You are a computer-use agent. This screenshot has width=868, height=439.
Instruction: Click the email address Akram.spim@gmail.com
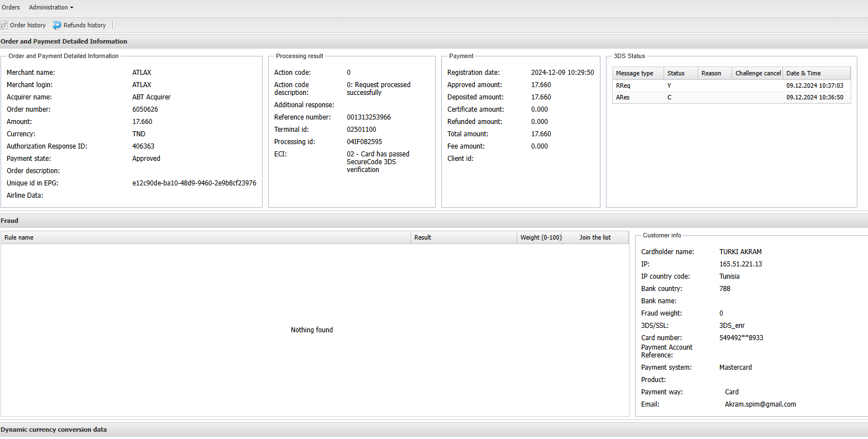pyautogui.click(x=760, y=404)
